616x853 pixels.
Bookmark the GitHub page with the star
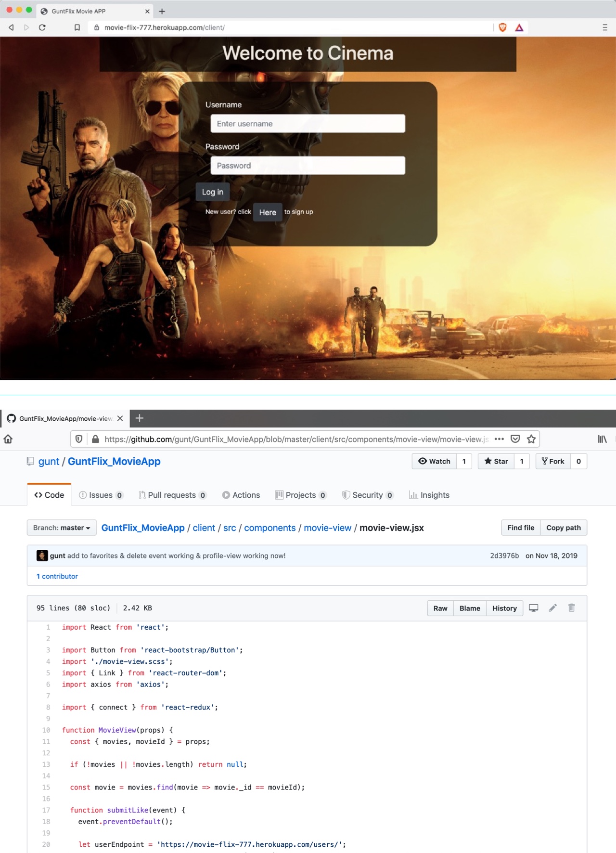(531, 439)
